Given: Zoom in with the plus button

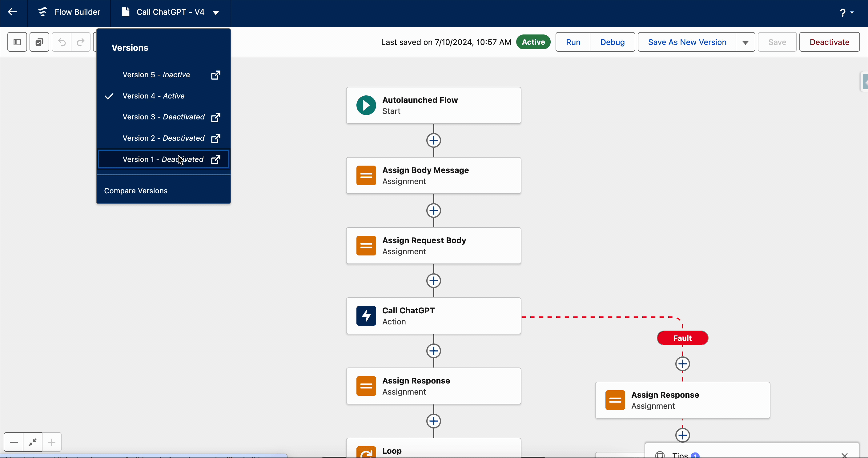Looking at the screenshot, I should (51, 442).
